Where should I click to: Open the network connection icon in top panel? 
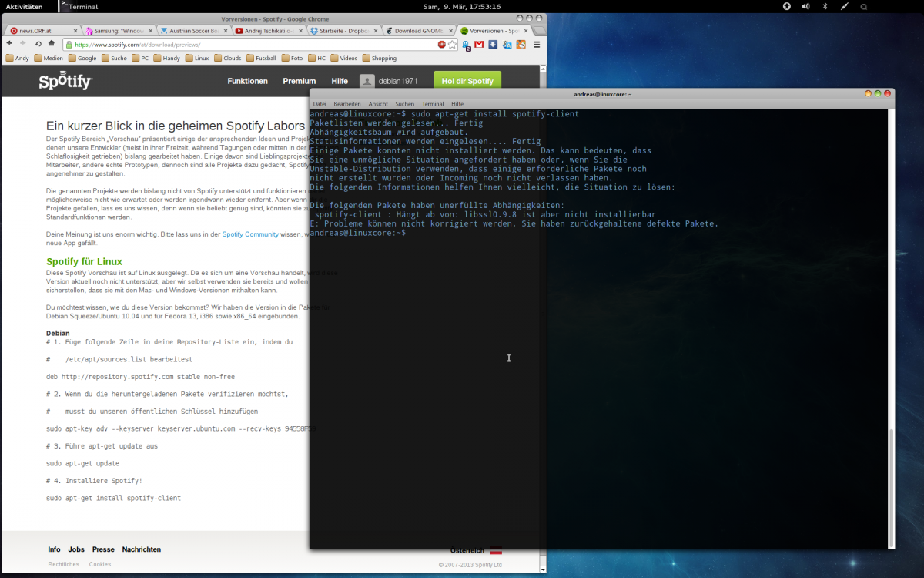[x=844, y=6]
